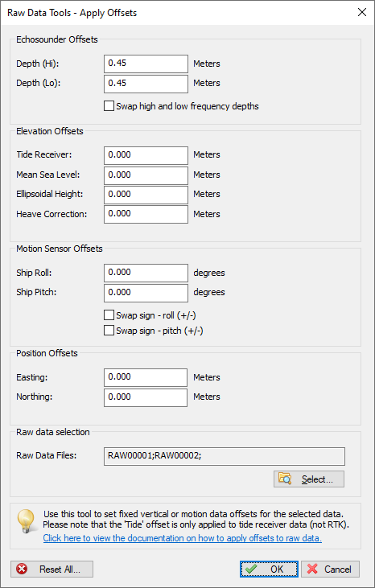
Task: Click the 'Echosounder Offsets' group label
Action: [57, 39]
